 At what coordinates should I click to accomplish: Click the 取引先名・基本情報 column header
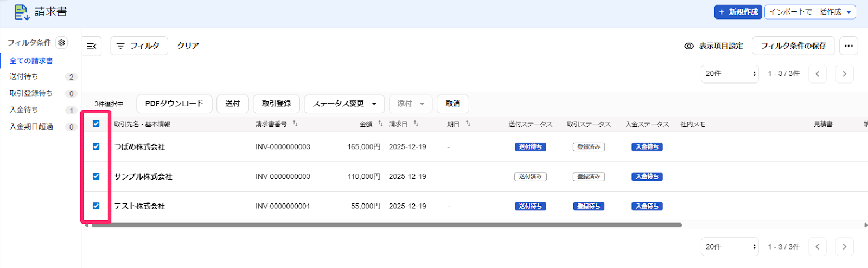pos(142,124)
